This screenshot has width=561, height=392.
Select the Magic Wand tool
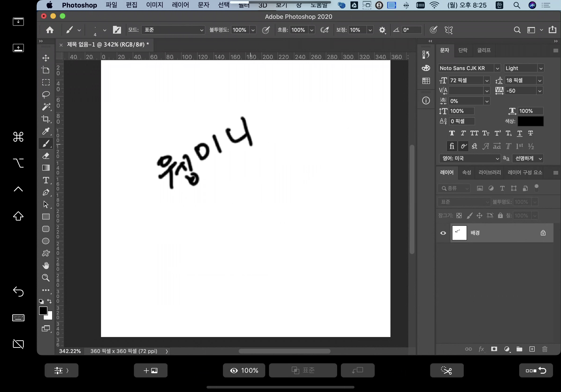(46, 106)
